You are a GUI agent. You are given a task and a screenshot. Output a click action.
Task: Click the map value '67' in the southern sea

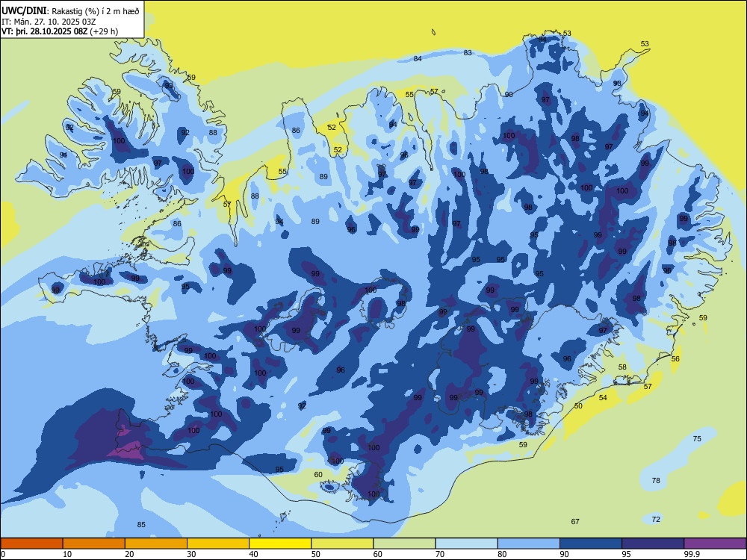575,521
